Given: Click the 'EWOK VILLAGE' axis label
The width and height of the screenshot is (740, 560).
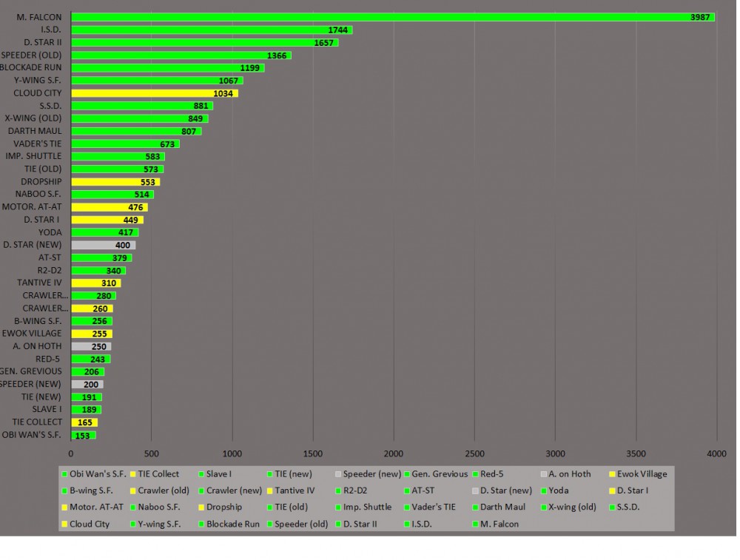Looking at the screenshot, I should coord(32,333).
